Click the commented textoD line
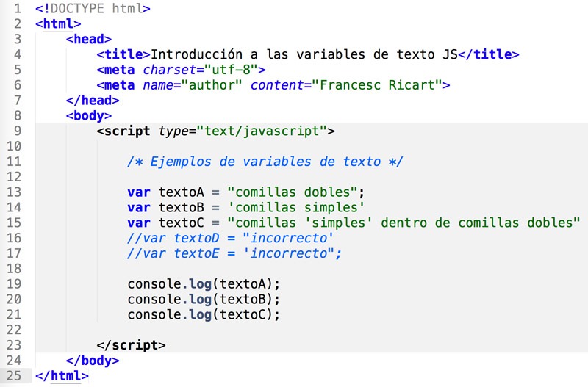The height and width of the screenshot is (387, 588). (x=230, y=238)
